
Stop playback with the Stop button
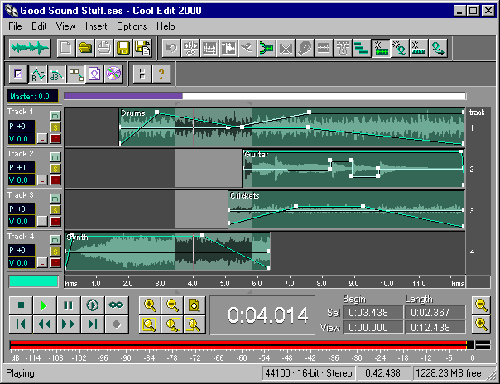21,305
